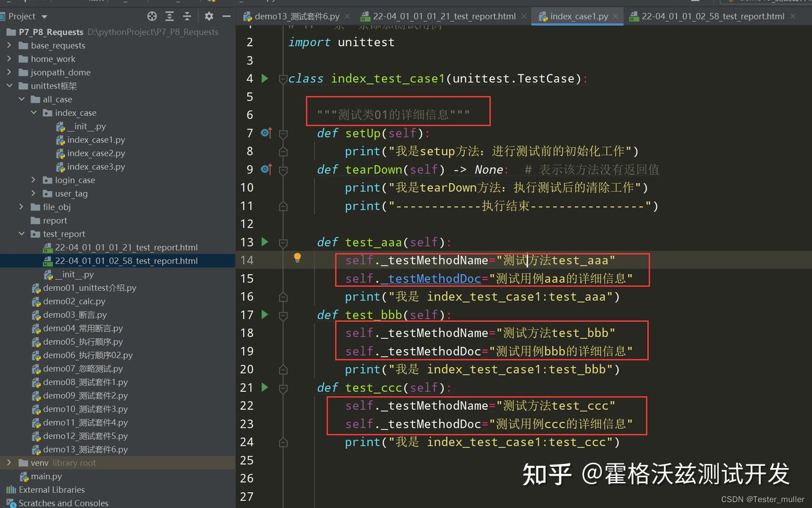Run the index_test_case1 test class

(264, 78)
